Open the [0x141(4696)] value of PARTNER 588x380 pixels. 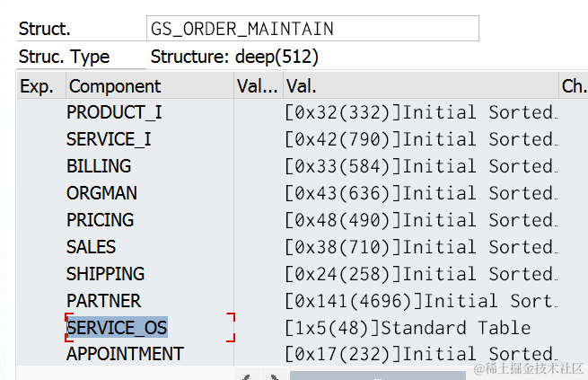point(421,301)
